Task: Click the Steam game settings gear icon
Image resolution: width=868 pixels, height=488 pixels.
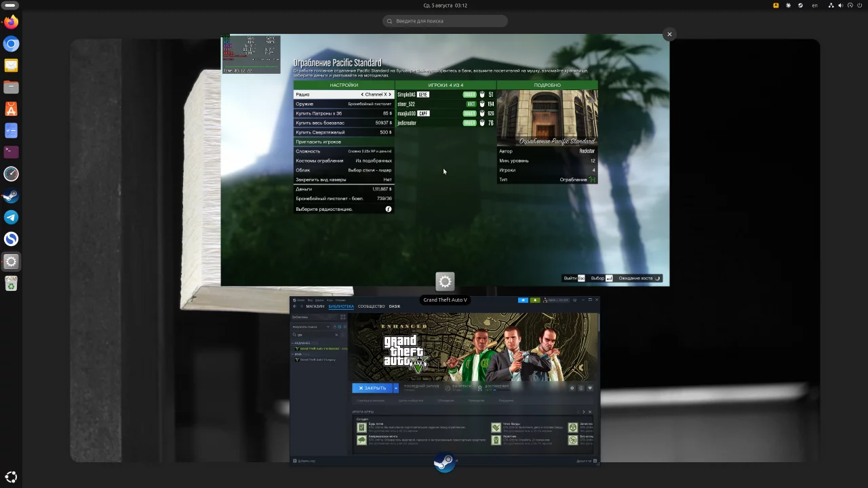Action: tap(572, 388)
